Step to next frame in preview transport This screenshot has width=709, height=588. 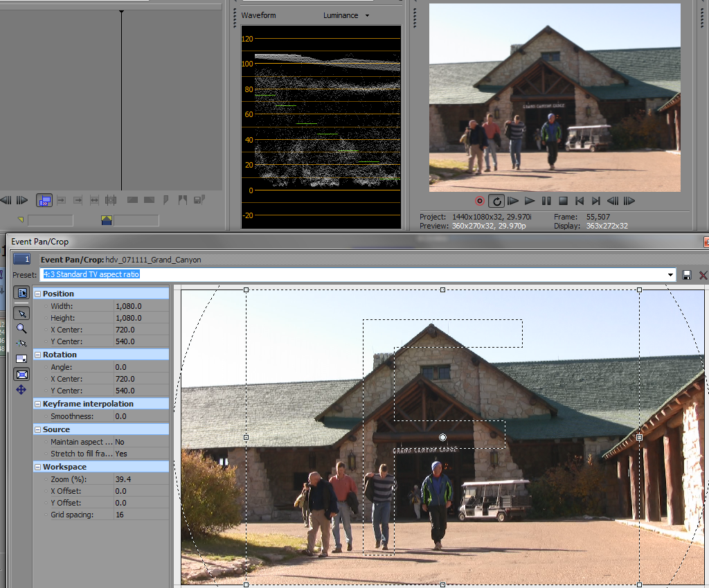click(629, 201)
